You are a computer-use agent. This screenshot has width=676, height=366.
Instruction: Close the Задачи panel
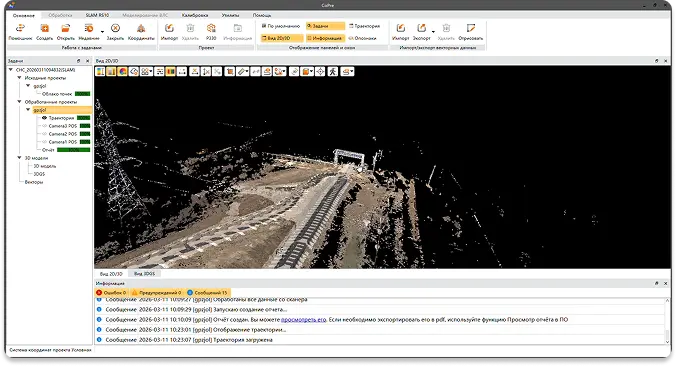(88, 61)
